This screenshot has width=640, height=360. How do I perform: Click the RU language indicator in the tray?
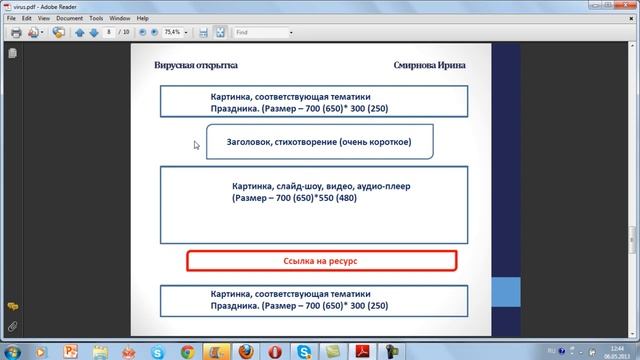click(551, 351)
